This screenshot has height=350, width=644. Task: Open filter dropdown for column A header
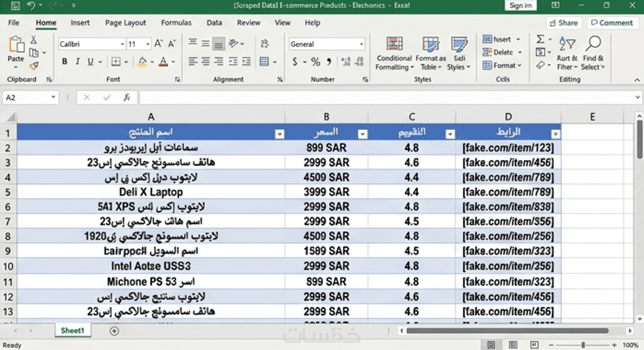(279, 134)
